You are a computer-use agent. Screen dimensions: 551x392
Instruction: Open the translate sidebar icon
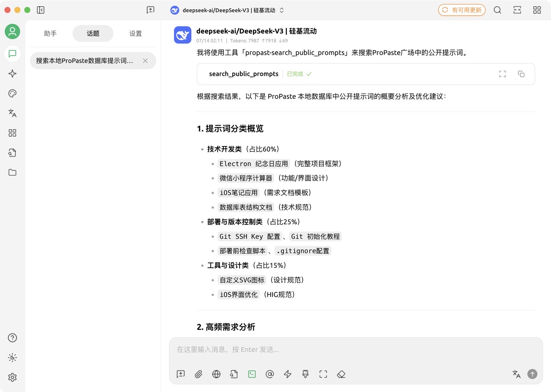(12, 113)
